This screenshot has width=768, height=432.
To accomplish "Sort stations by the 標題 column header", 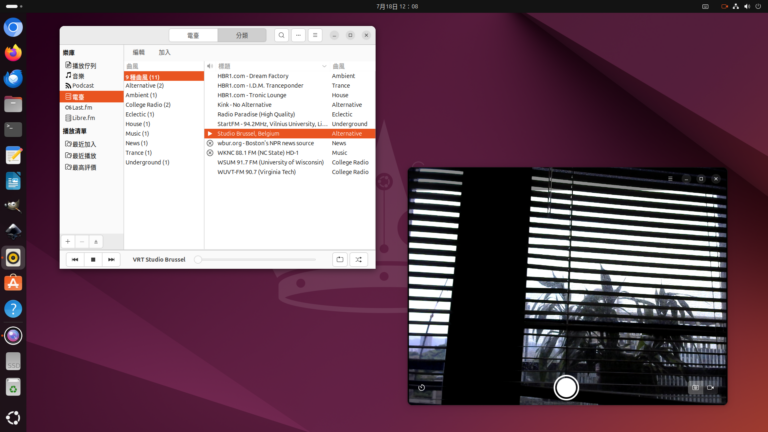I will [272, 66].
